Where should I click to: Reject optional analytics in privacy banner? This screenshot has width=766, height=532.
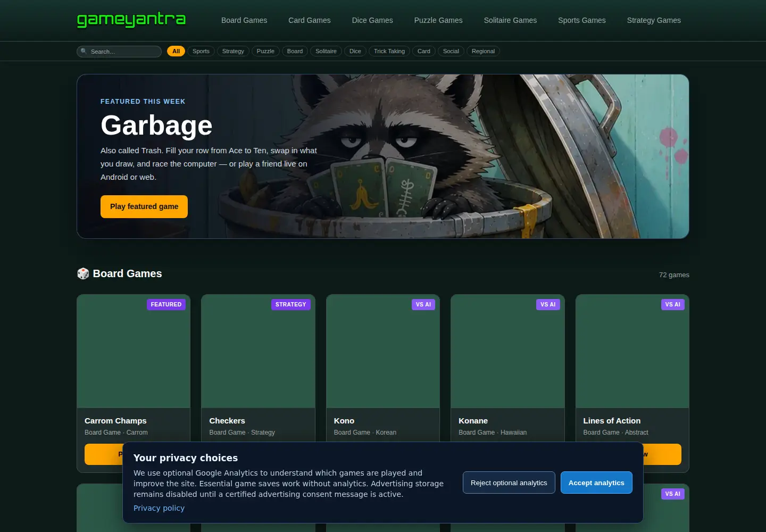[x=509, y=483]
